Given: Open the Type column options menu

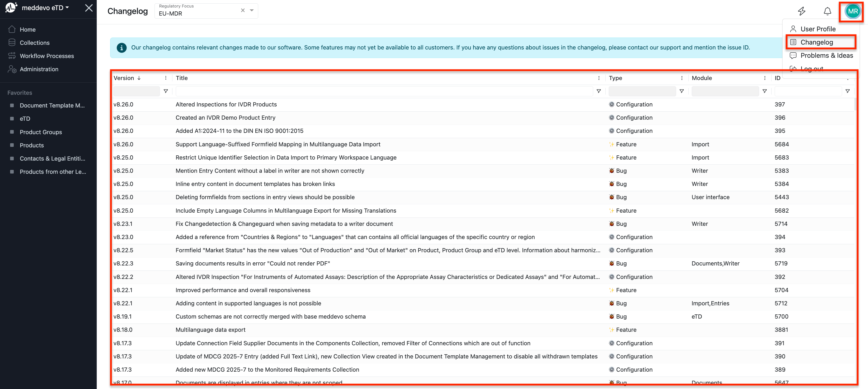Looking at the screenshot, I should [x=682, y=78].
